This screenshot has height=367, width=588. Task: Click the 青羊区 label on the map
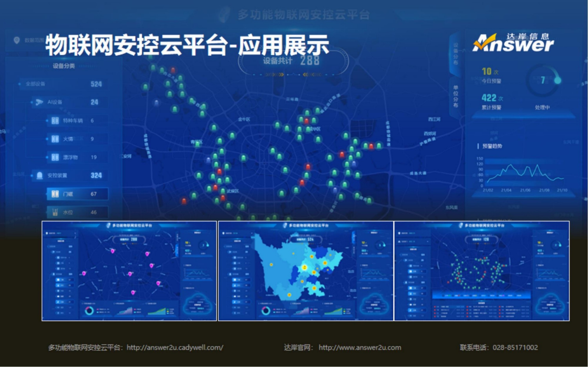coord(196,142)
